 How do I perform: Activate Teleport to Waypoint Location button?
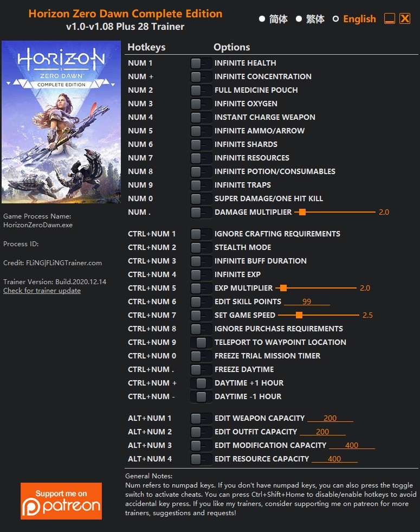pyautogui.click(x=201, y=343)
